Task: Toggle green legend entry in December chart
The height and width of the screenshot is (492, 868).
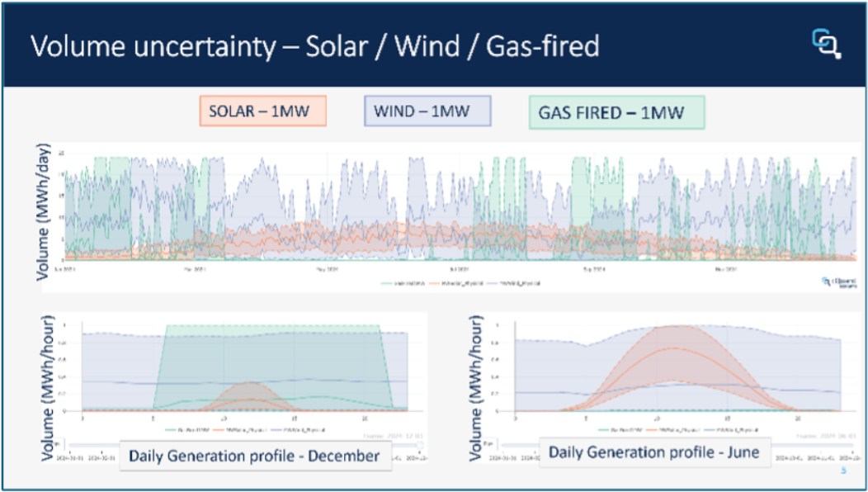Action: 186,430
